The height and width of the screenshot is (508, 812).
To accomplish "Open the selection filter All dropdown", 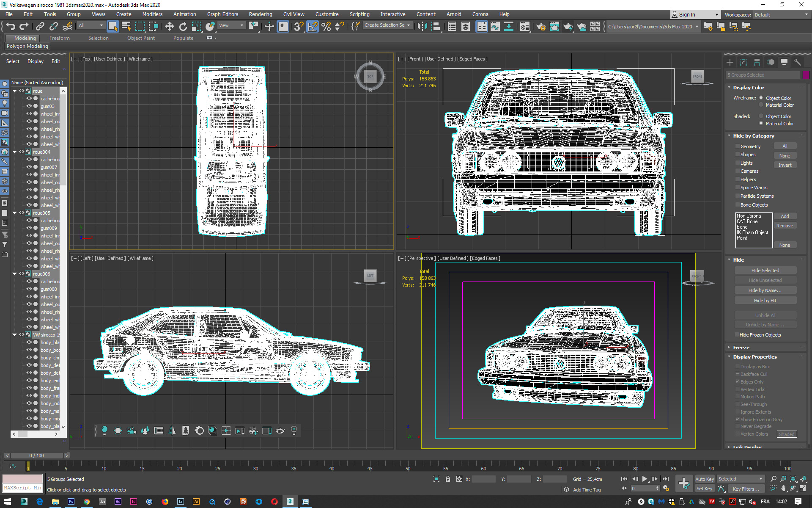I will 91,26.
